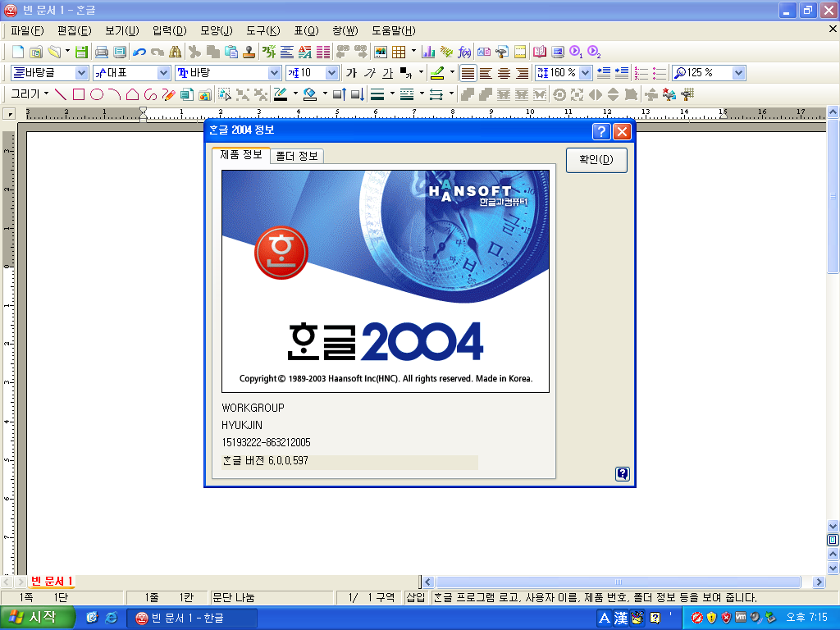840x630 pixels.
Task: Click taskbar button 빈 문서 1 - 한글
Action: [192, 619]
